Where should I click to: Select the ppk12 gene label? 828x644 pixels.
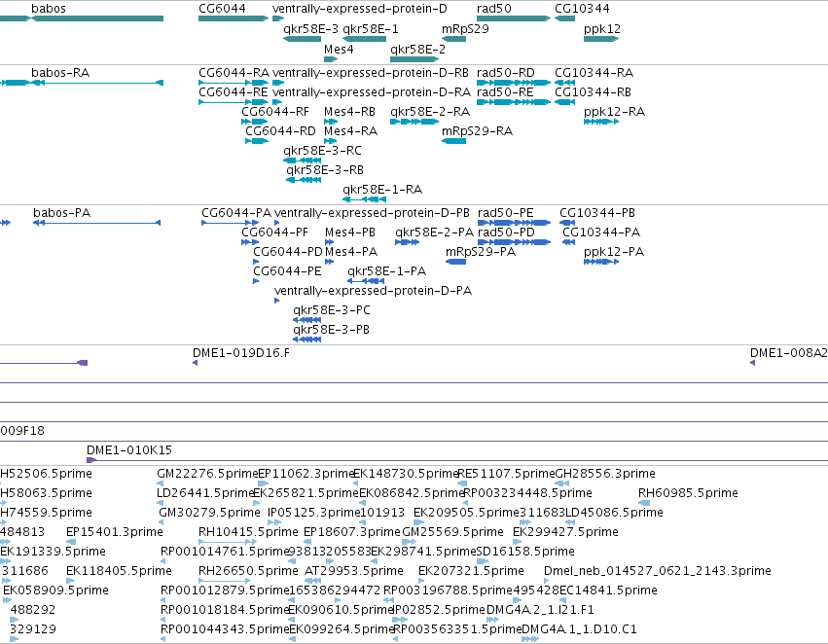pos(602,29)
